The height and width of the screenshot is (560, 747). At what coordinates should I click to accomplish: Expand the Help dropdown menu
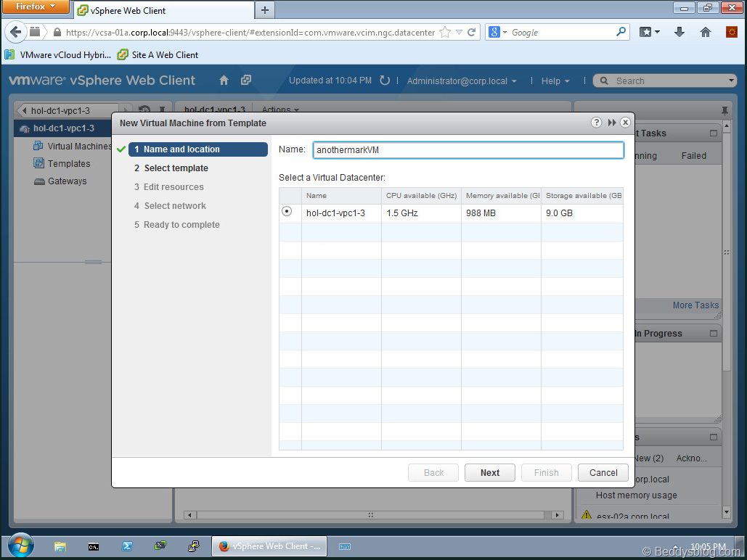tap(555, 81)
